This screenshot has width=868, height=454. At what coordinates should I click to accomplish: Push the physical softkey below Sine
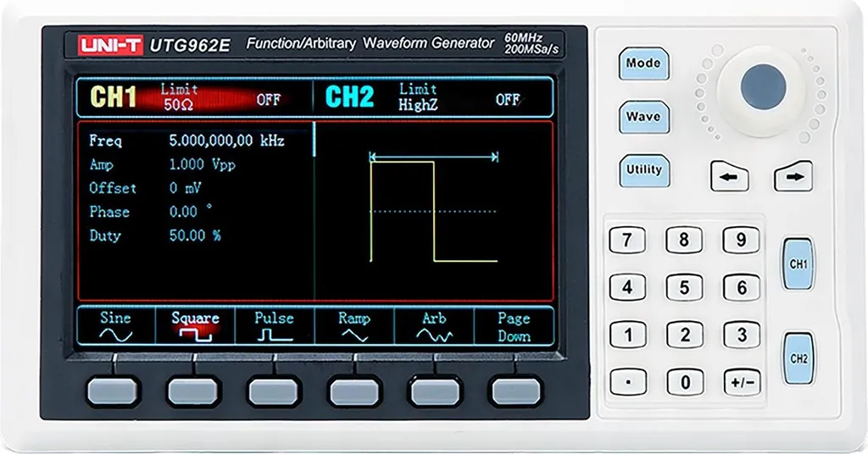113,391
